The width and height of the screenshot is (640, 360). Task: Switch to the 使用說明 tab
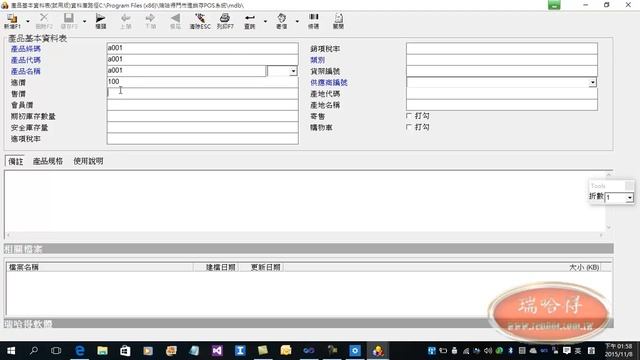click(x=88, y=161)
